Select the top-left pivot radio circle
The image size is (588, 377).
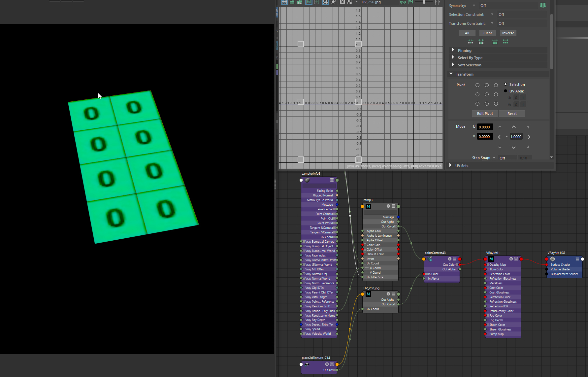477,85
